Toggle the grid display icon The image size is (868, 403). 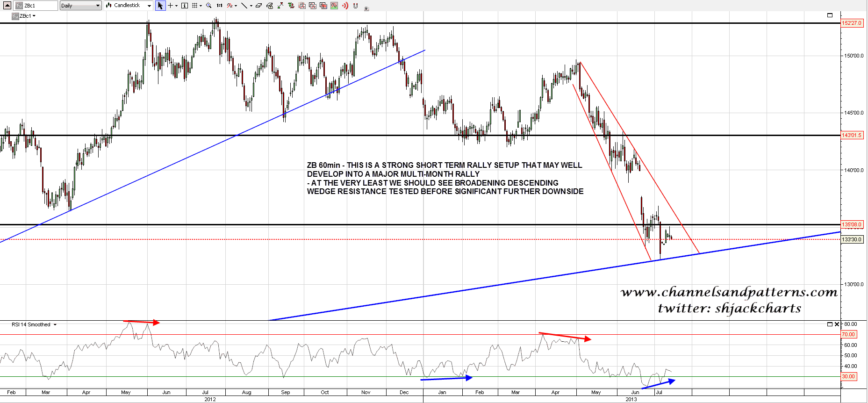pyautogui.click(x=195, y=6)
